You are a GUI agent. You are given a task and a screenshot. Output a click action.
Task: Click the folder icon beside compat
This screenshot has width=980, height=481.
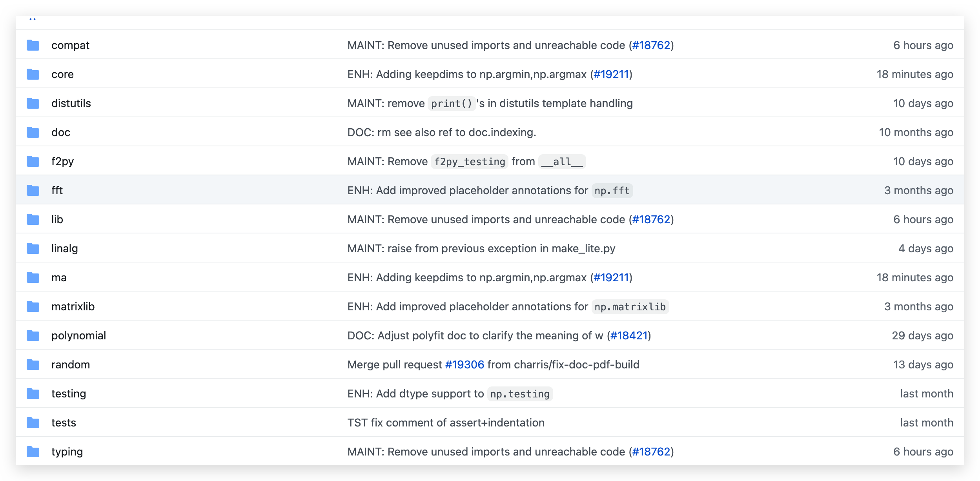pos(33,46)
